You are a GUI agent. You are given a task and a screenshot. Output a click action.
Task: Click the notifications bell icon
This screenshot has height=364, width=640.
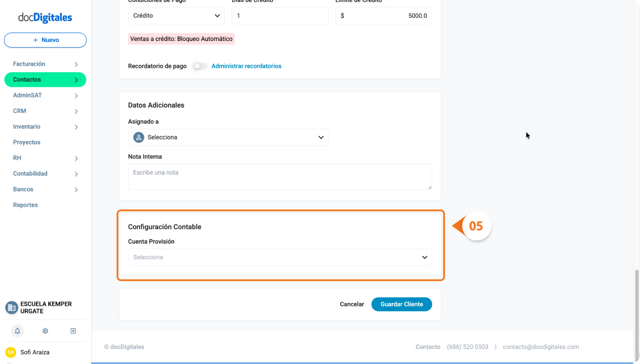point(17,331)
